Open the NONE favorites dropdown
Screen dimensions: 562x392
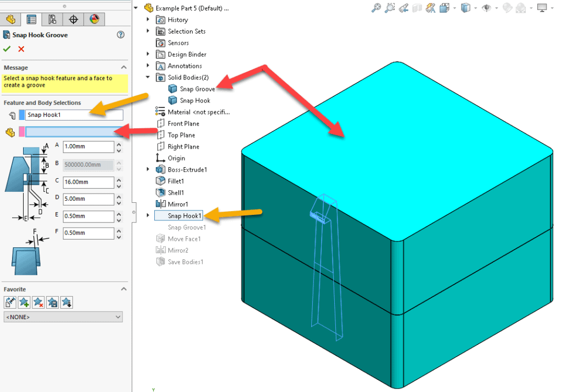(x=63, y=316)
